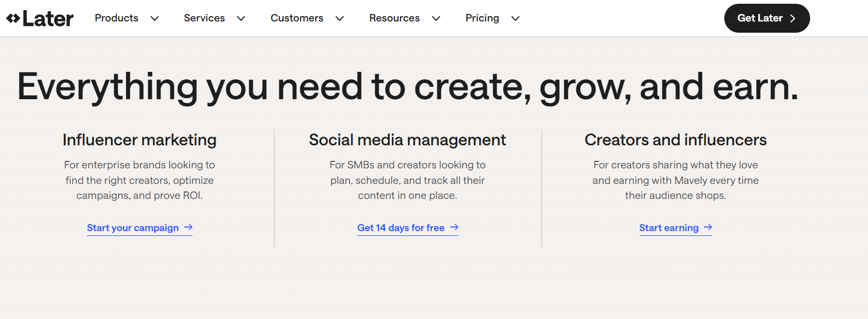Open the Resources menu
The image size is (868, 319).
pyautogui.click(x=395, y=18)
